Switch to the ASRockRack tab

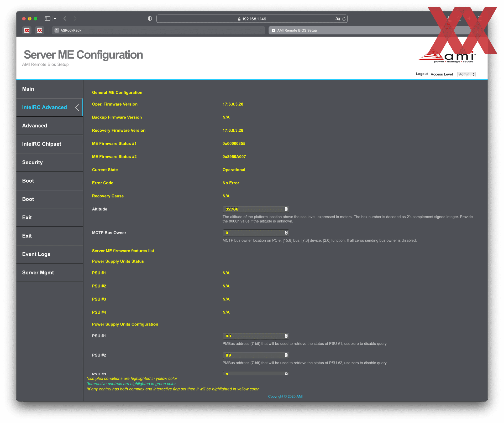pos(158,30)
